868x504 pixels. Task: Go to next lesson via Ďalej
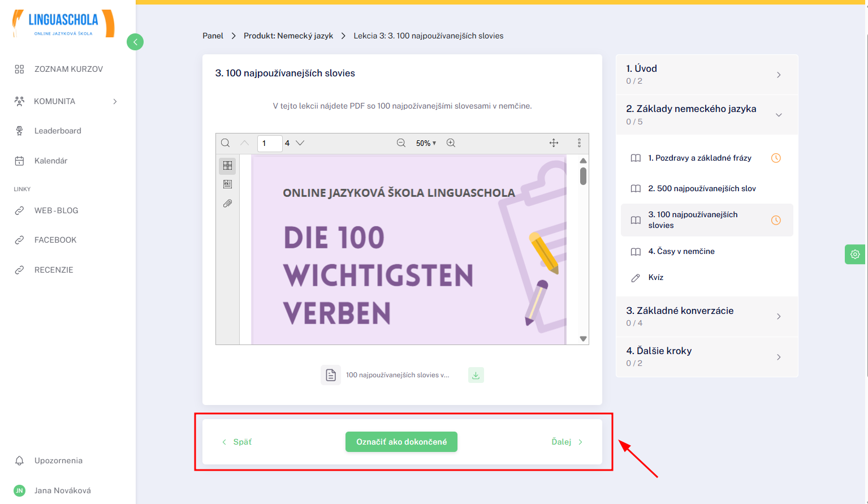tap(567, 442)
